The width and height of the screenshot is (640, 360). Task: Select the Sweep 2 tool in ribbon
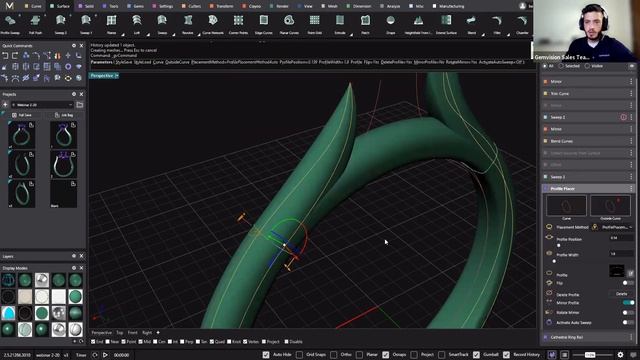tap(60, 20)
